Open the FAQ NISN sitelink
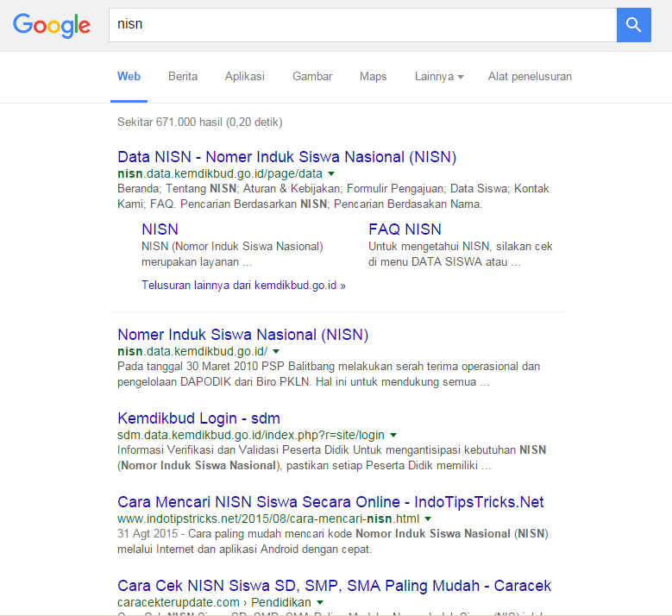672x616 pixels. (x=405, y=229)
